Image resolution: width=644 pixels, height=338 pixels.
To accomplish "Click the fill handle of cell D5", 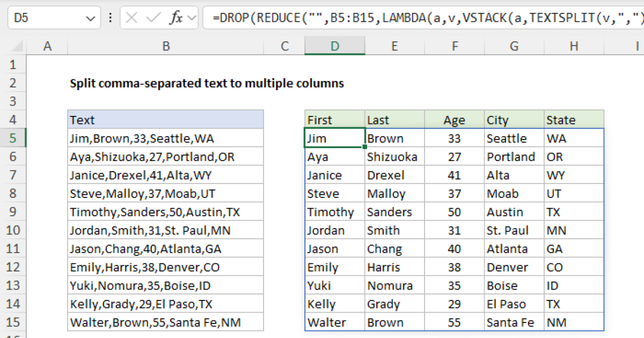I will point(364,146).
